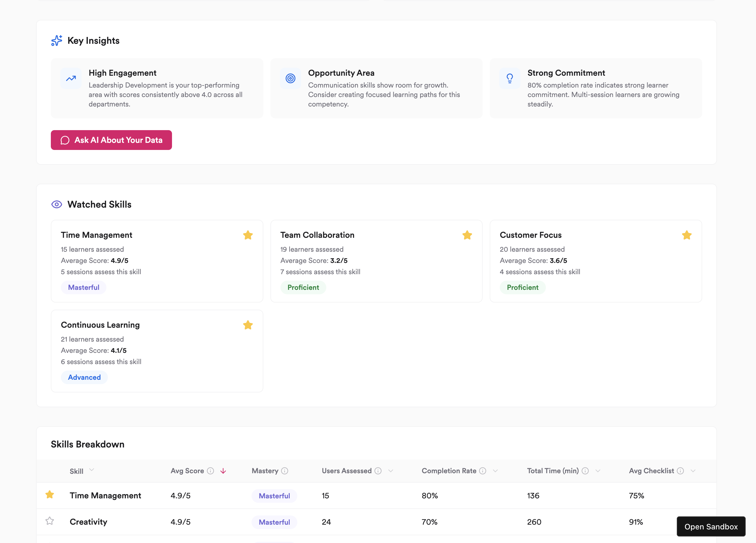Click "19 learners assessed" text
The height and width of the screenshot is (543, 756).
(x=312, y=249)
